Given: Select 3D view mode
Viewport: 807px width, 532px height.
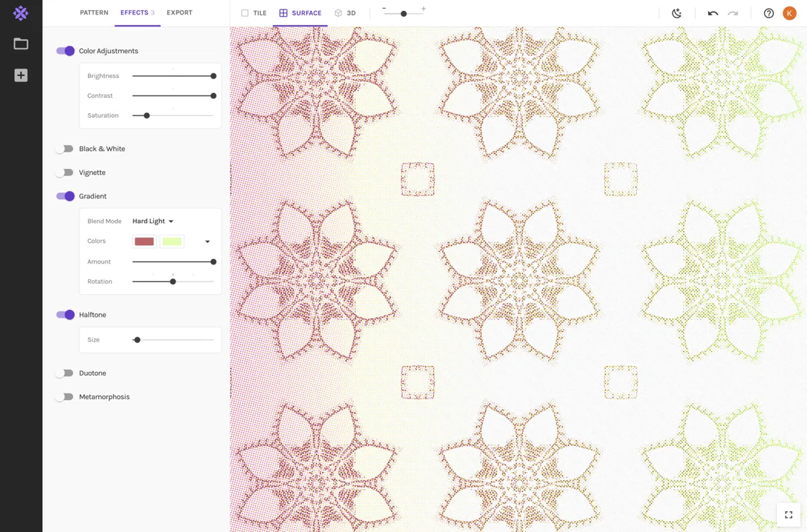Looking at the screenshot, I should (x=346, y=13).
